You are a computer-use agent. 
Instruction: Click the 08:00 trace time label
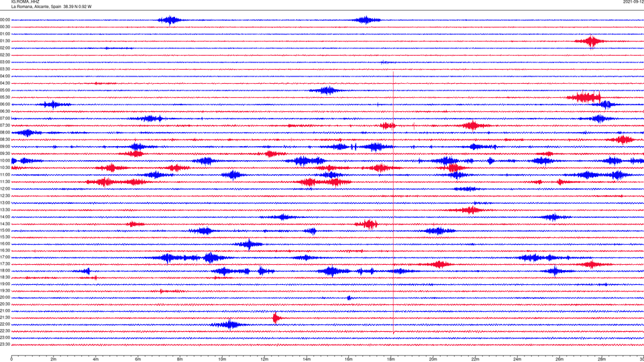click(x=5, y=133)
